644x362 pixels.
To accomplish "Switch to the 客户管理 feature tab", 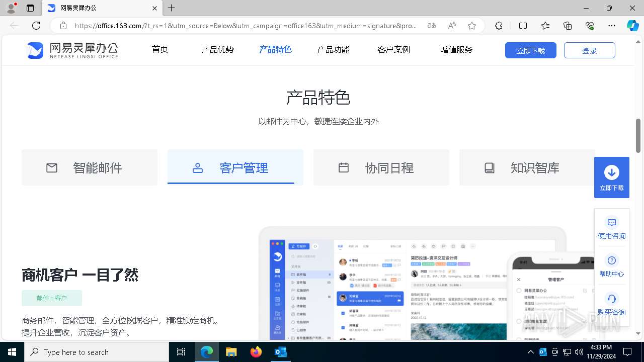I will point(235,167).
